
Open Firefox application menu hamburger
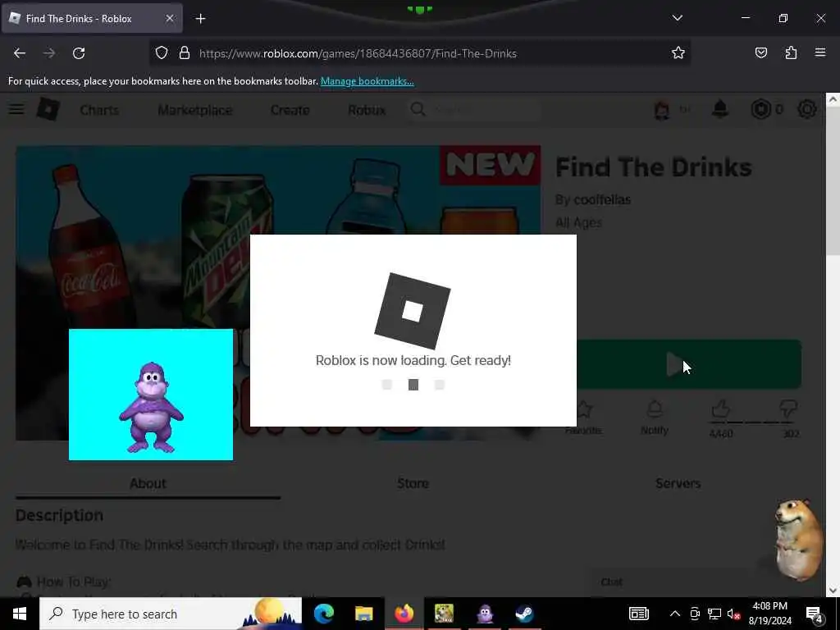[x=820, y=53]
